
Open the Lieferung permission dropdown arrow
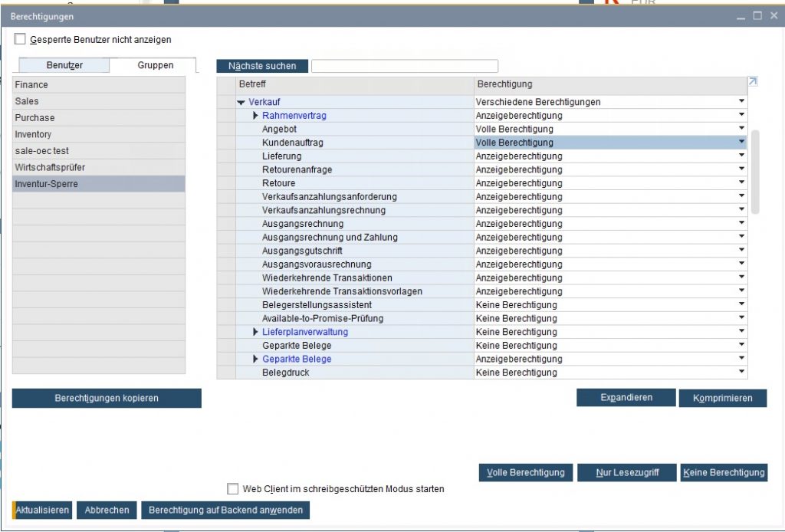pyautogui.click(x=741, y=156)
